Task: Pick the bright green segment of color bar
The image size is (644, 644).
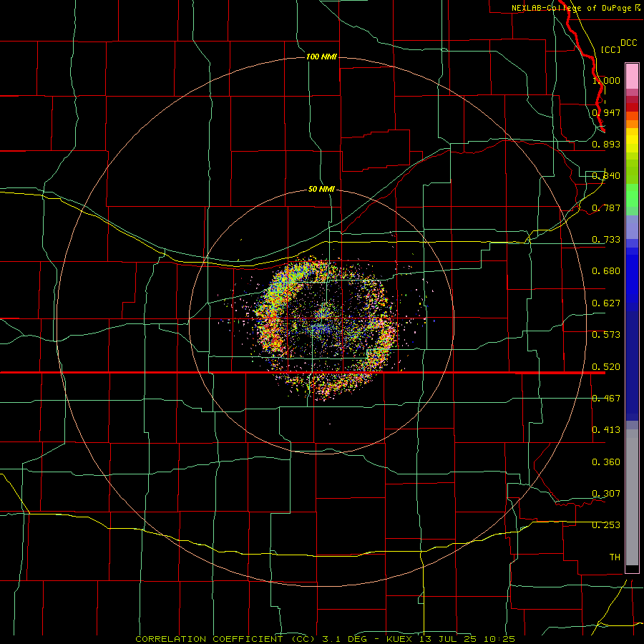Action: point(632,195)
